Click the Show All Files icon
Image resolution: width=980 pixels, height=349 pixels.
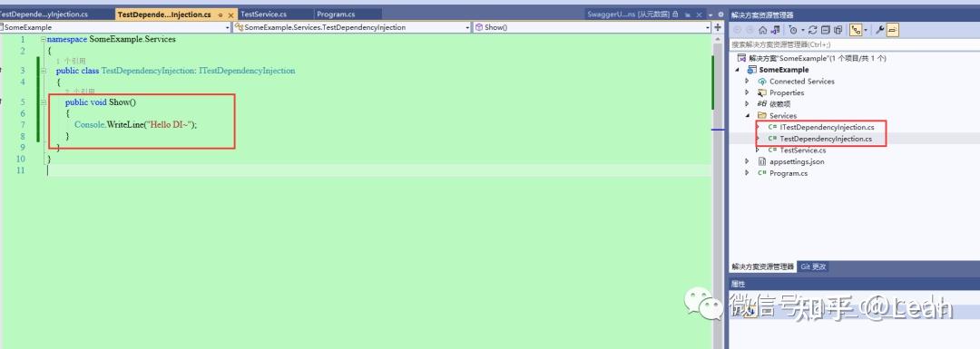coord(838,30)
